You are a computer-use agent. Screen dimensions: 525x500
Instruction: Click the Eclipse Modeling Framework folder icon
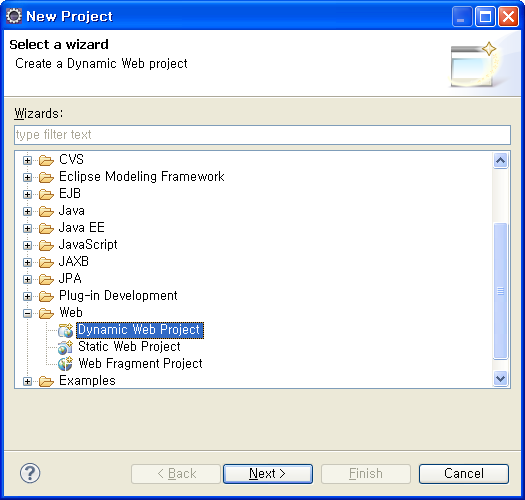(46, 177)
